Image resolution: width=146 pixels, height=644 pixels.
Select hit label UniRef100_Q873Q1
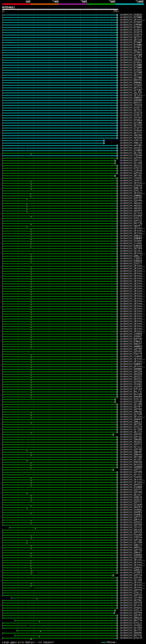coord(131,175)
